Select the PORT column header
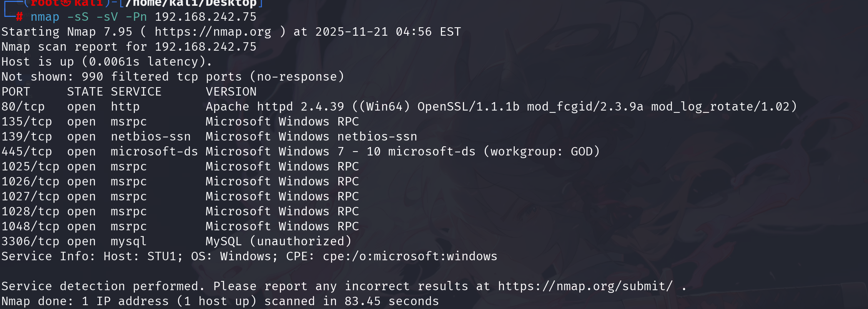Viewport: 868px width, 309px height. (x=16, y=92)
